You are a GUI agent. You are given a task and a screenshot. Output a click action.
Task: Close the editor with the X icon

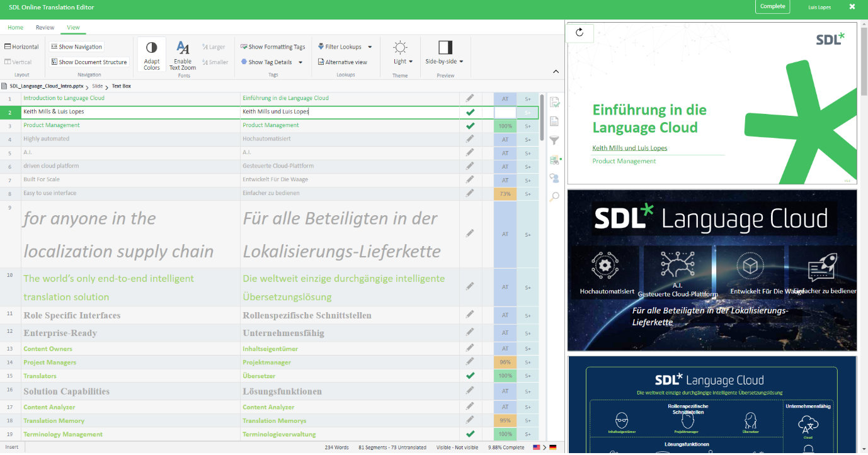pyautogui.click(x=852, y=7)
